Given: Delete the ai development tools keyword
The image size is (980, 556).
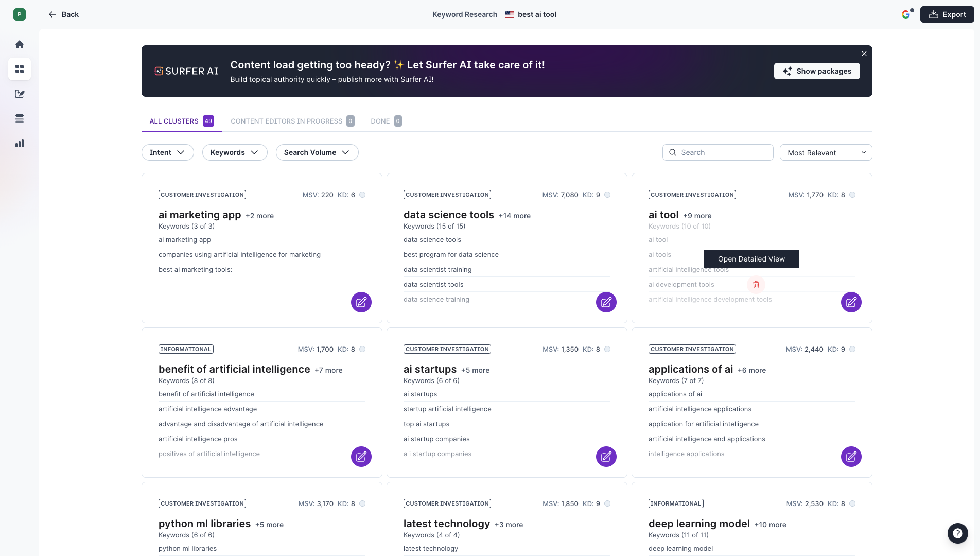Looking at the screenshot, I should point(756,284).
